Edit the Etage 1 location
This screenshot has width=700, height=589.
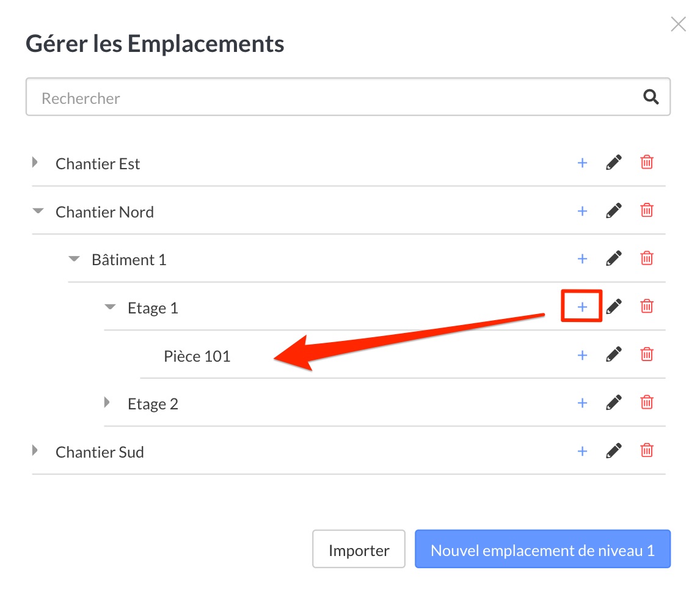(614, 307)
